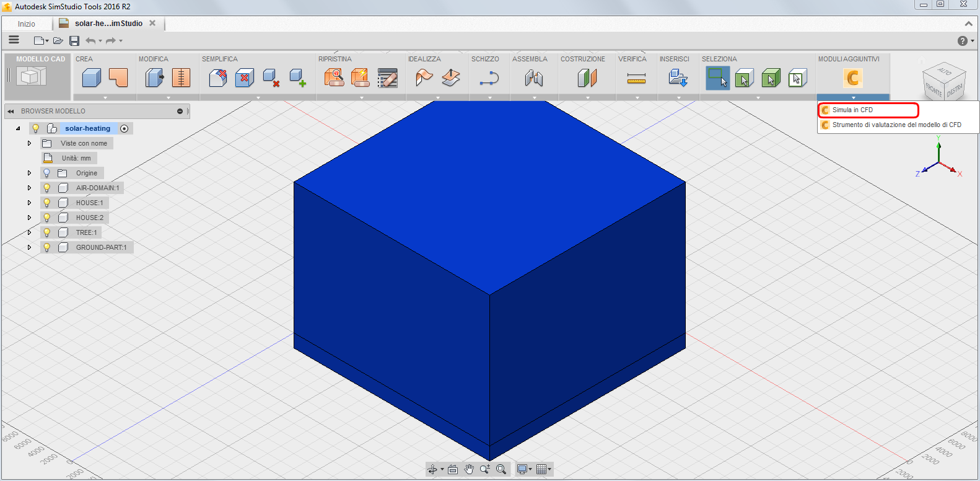Expand the HOUSE:2 node

point(29,218)
